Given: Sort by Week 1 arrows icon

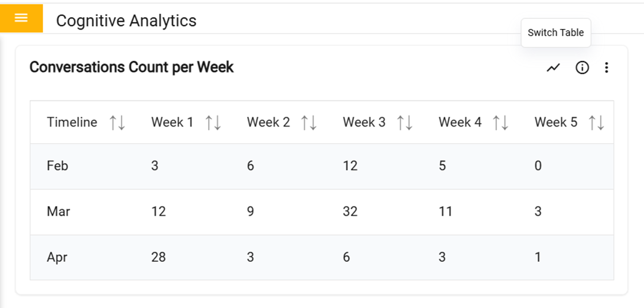Looking at the screenshot, I should click(213, 122).
